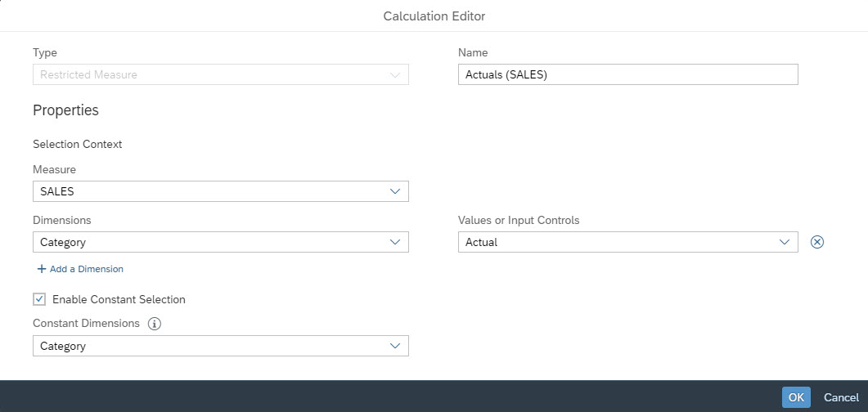This screenshot has height=412, width=868.
Task: Click the info icon beside Constant Dimensions
Action: pos(155,324)
